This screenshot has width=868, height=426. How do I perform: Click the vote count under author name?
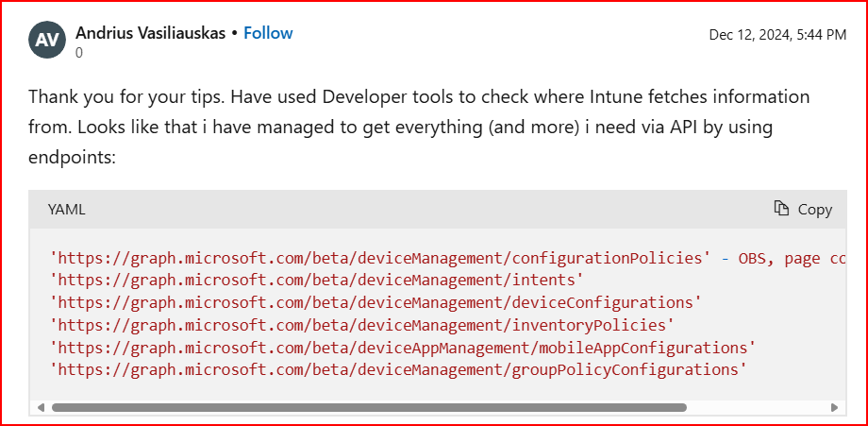point(79,53)
